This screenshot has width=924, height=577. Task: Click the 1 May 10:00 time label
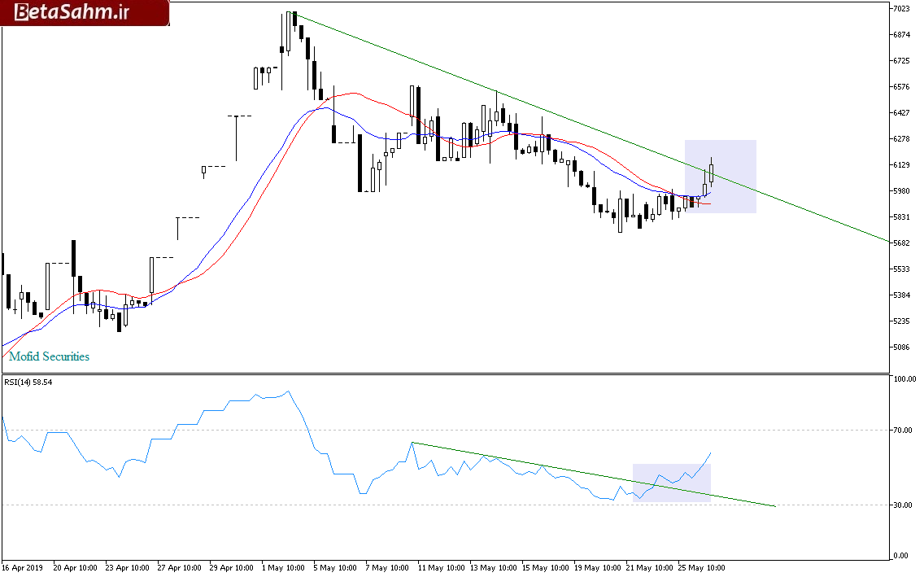click(x=283, y=567)
